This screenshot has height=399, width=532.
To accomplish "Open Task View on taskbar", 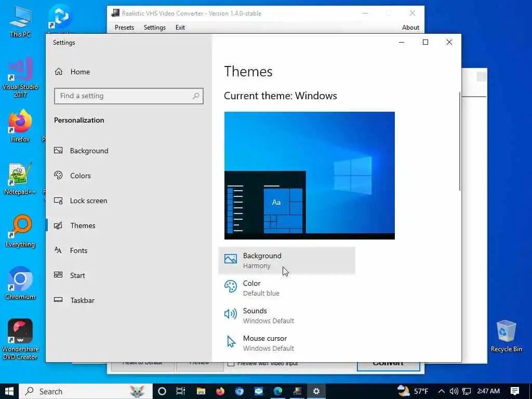I will point(181,391).
